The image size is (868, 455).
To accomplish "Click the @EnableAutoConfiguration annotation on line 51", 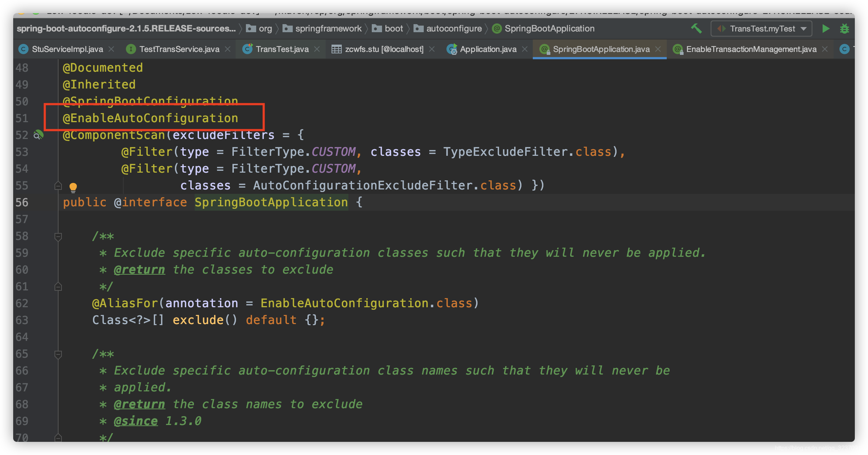I will tap(150, 119).
